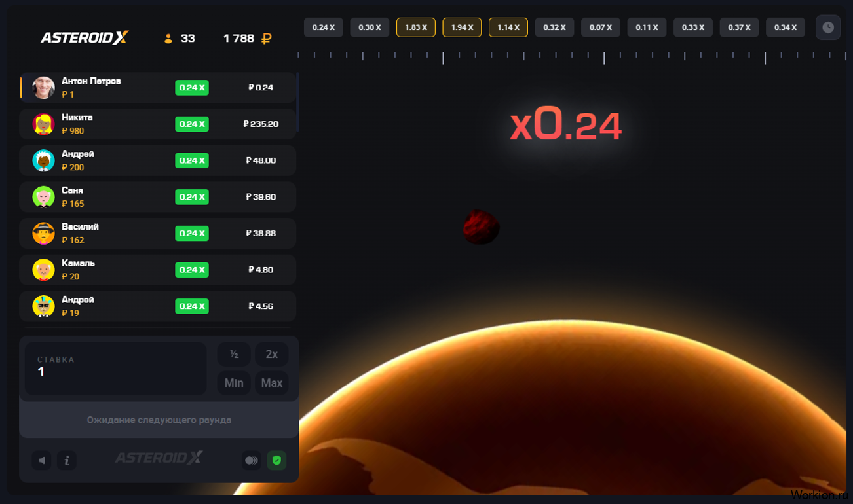Viewport: 853px width, 504px height.
Task: Select the 0.33 X history chip
Action: pyautogui.click(x=693, y=27)
